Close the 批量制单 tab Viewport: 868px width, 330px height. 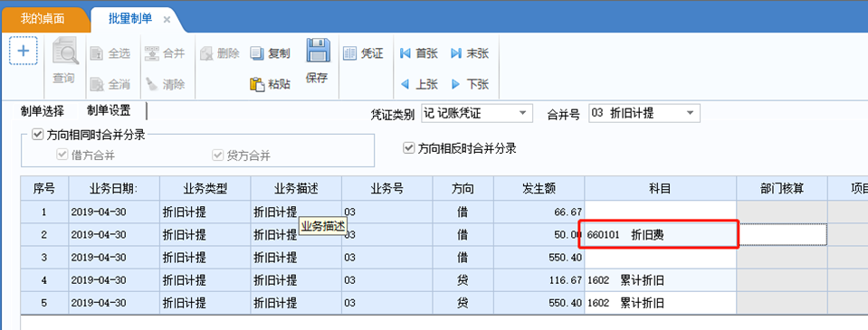(167, 19)
